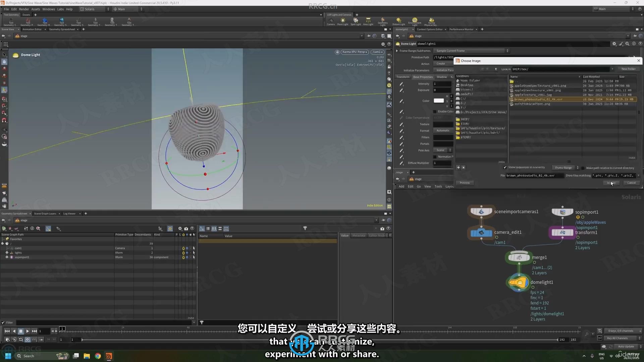Add an Environment Light from the shelf
This screenshot has height=362, width=644.
click(x=415, y=21)
